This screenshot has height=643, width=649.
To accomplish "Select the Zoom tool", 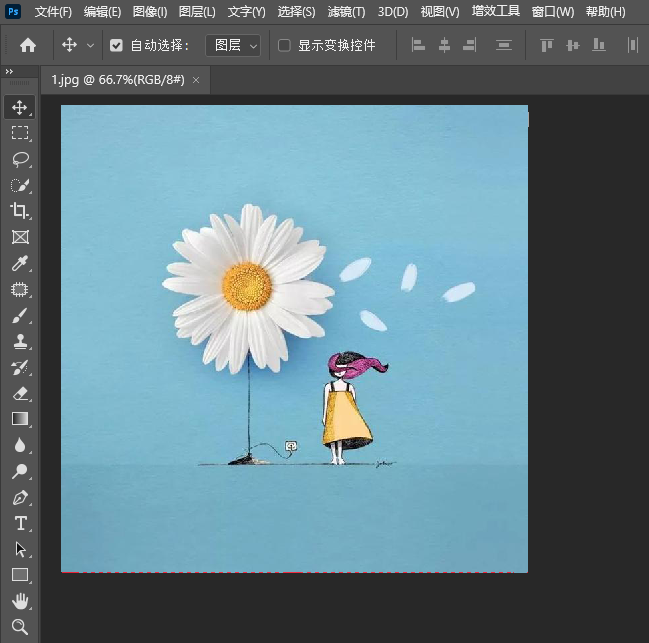I will point(19,627).
